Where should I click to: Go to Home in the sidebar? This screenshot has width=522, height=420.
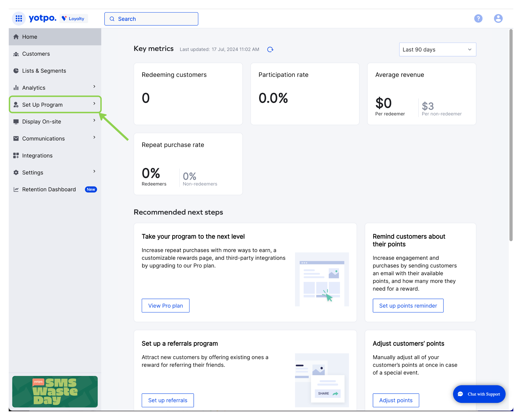(x=55, y=37)
